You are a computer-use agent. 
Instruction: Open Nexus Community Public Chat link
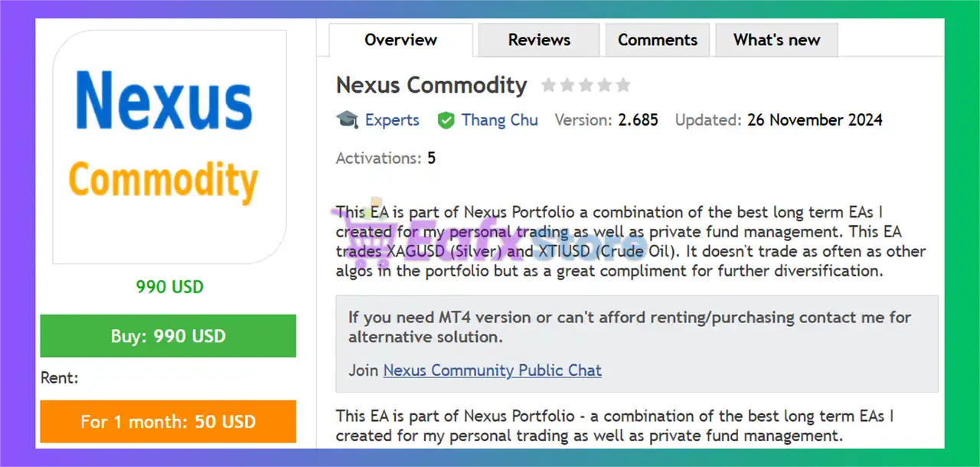tap(492, 371)
